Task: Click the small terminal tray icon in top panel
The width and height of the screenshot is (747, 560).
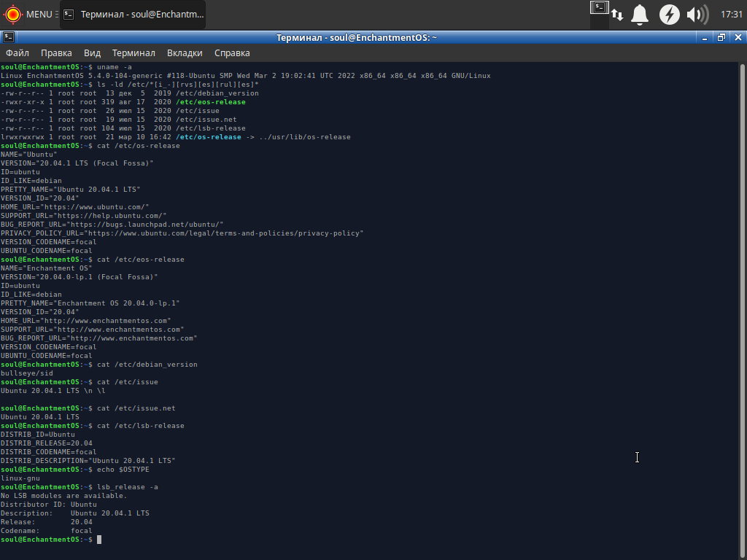Action: [600, 7]
